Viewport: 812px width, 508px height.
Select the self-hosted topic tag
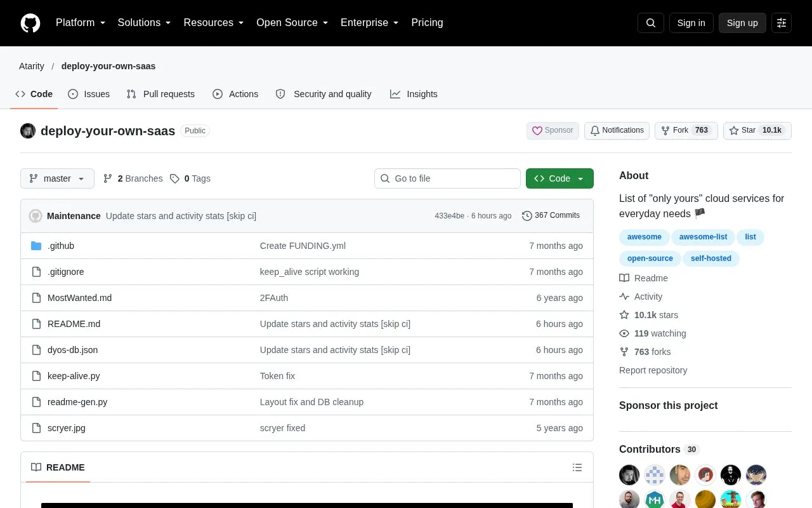pos(710,258)
